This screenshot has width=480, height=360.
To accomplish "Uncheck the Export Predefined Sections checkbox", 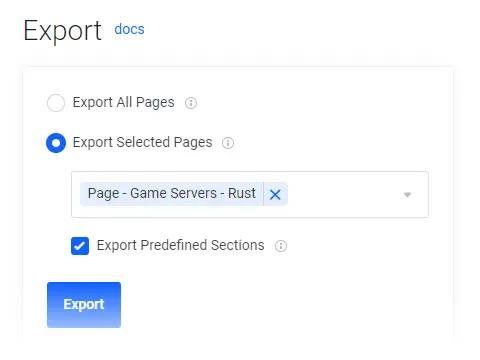I will point(80,246).
